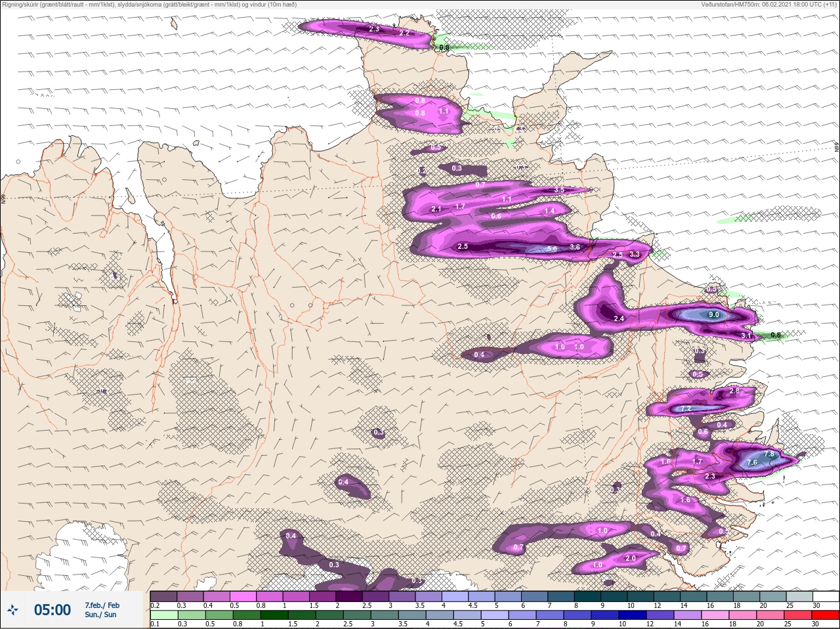
Task: Click the 2.0 precipitation value on the map
Action: click(x=631, y=558)
